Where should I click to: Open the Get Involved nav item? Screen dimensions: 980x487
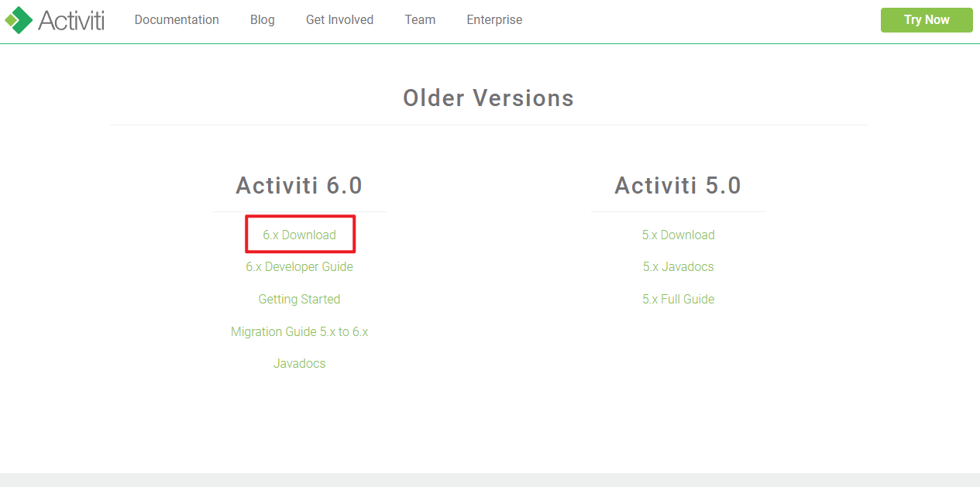(339, 20)
